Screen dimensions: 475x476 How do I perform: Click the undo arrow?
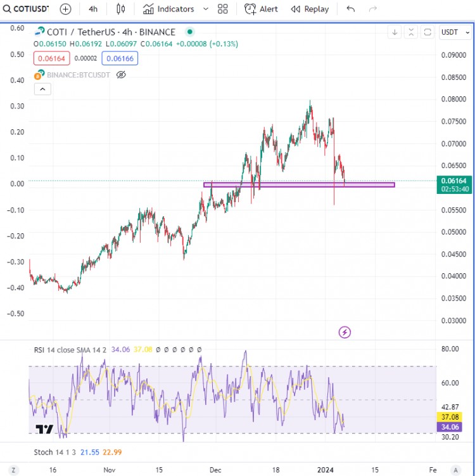(351, 10)
